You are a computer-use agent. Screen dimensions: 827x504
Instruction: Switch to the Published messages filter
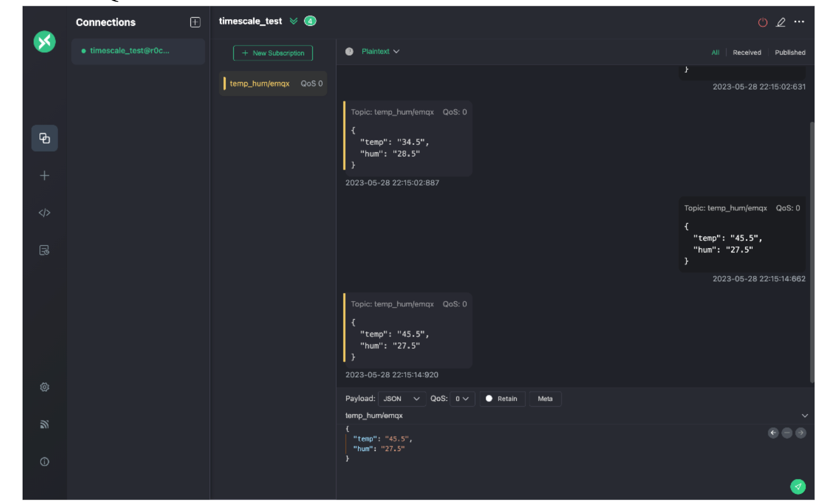coord(790,52)
